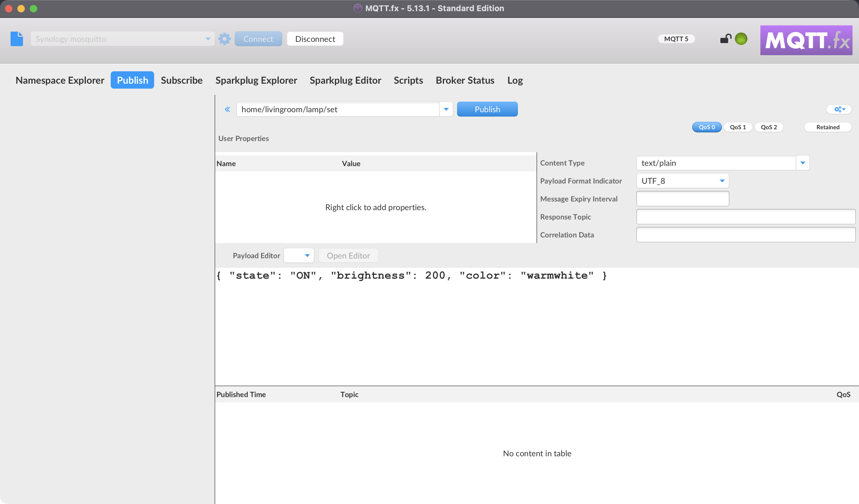Click the Disconnect button
Screen dimensions: 859x504
coord(315,39)
